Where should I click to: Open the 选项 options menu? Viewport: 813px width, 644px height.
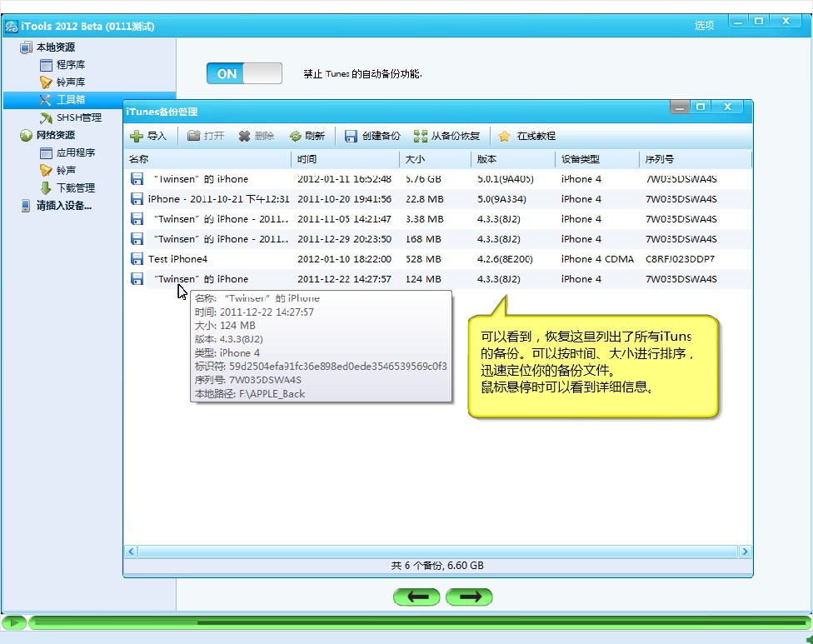point(704,26)
